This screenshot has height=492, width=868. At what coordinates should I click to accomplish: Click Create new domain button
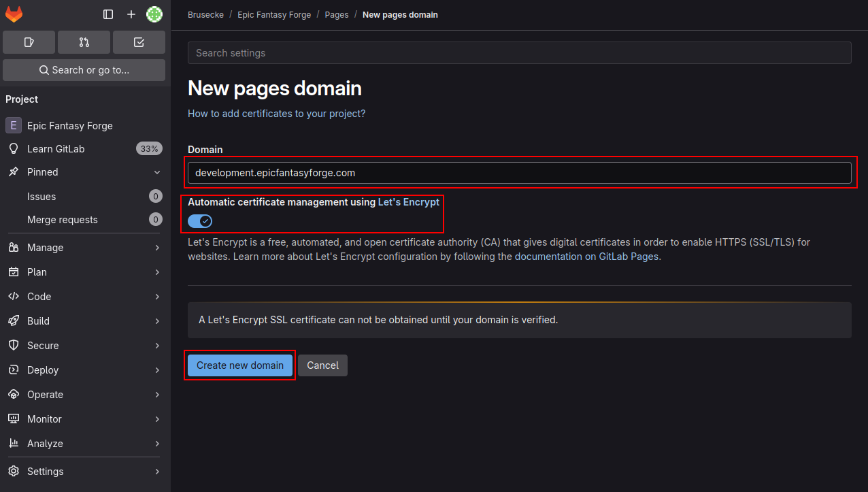[240, 365]
